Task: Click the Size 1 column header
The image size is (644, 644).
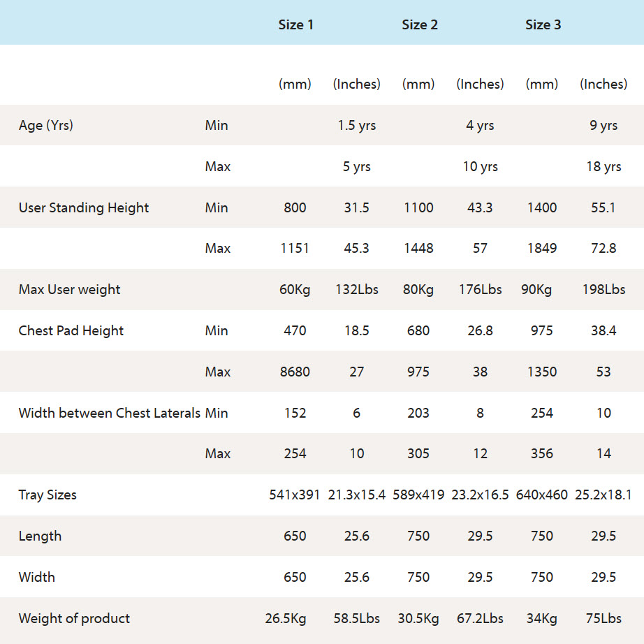Action: (x=295, y=24)
